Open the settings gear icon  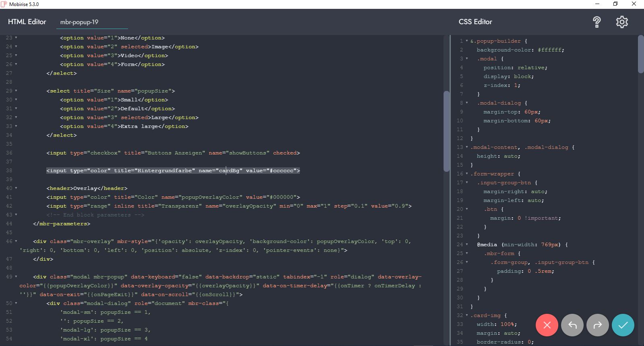pos(622,22)
